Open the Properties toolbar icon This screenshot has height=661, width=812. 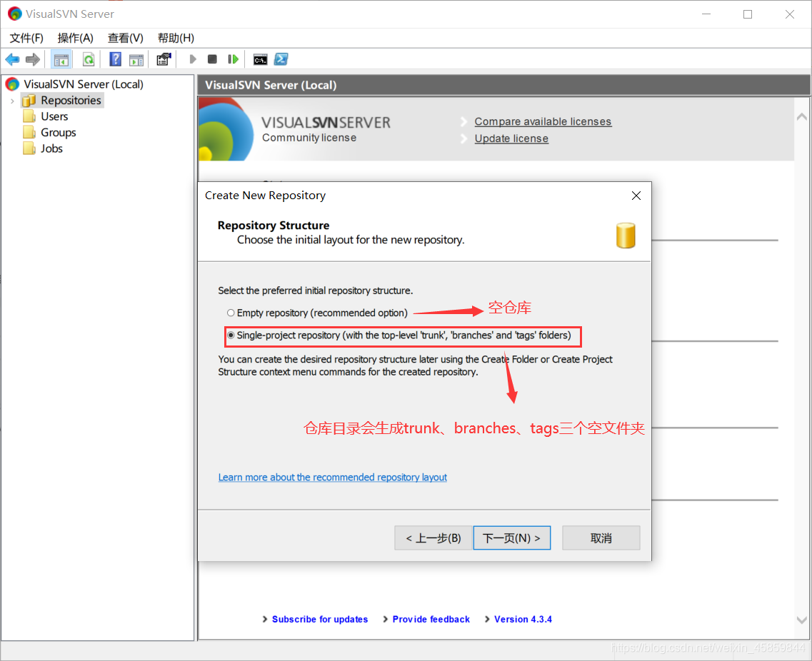coord(164,59)
